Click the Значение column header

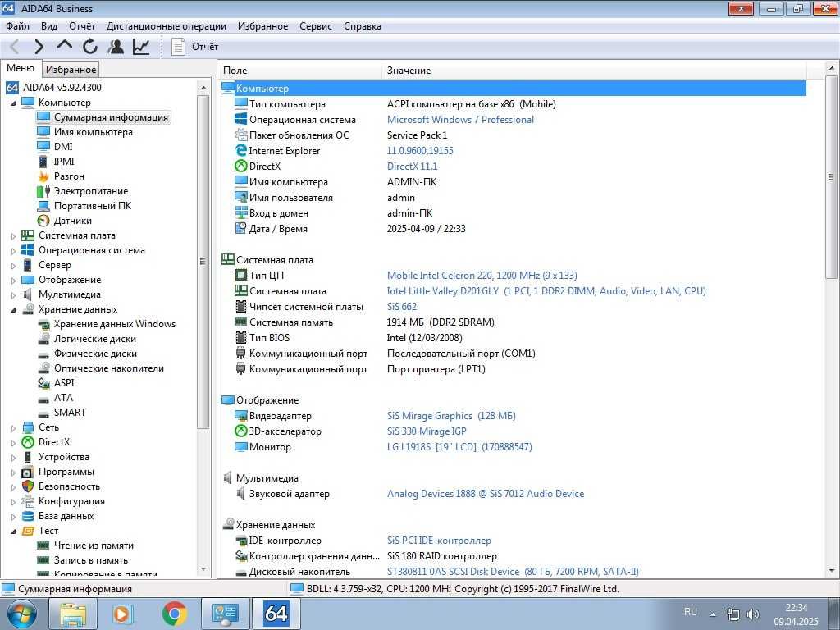(x=595, y=71)
